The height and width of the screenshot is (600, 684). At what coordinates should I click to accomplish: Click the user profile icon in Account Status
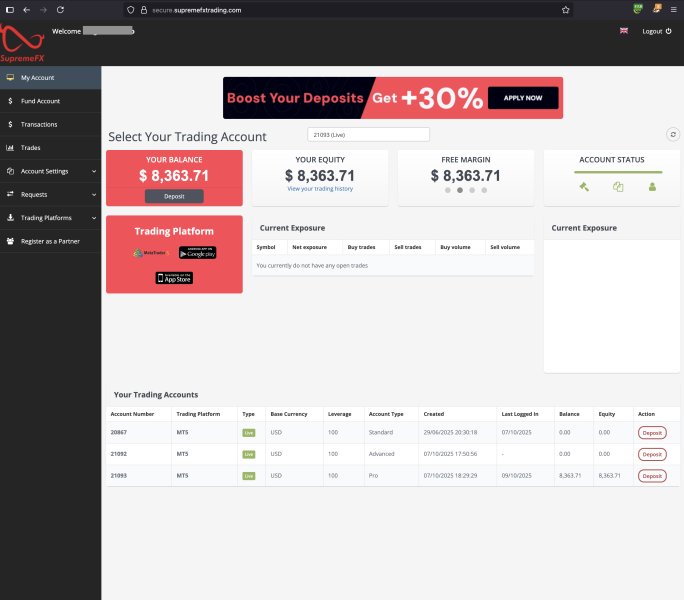point(652,186)
